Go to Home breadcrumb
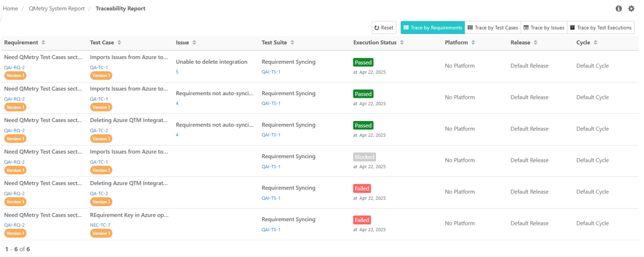644x257 pixels. [10, 8]
